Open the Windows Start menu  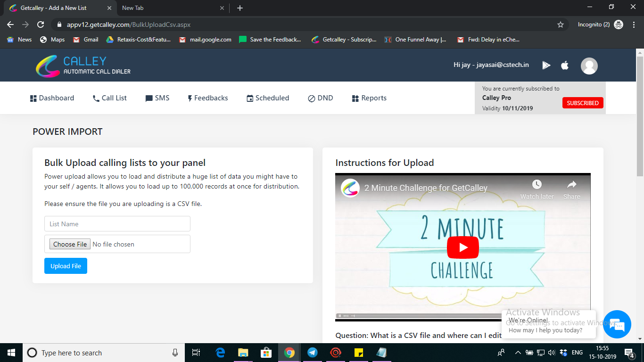tap(11, 353)
